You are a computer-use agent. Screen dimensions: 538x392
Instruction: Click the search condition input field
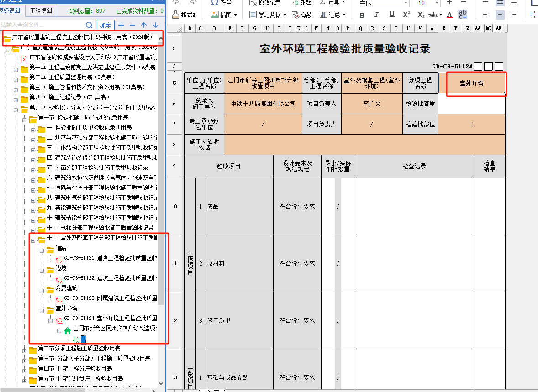tap(42, 25)
